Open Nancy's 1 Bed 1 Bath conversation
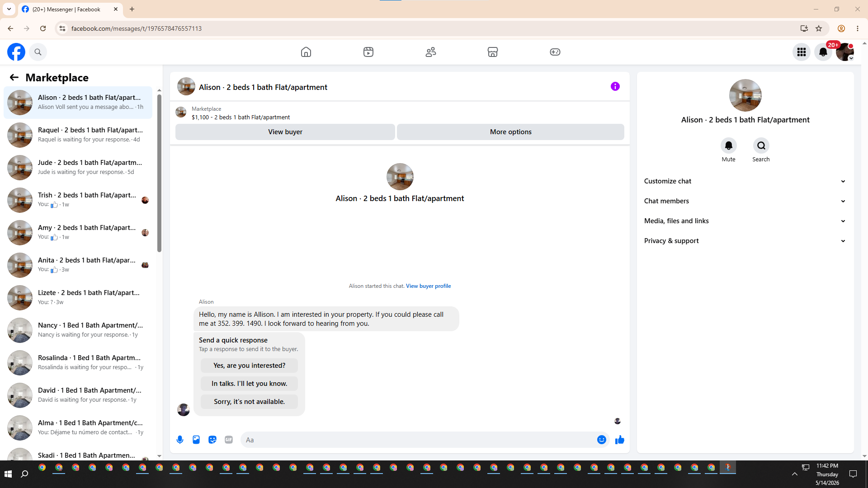The width and height of the screenshot is (868, 488). click(78, 330)
